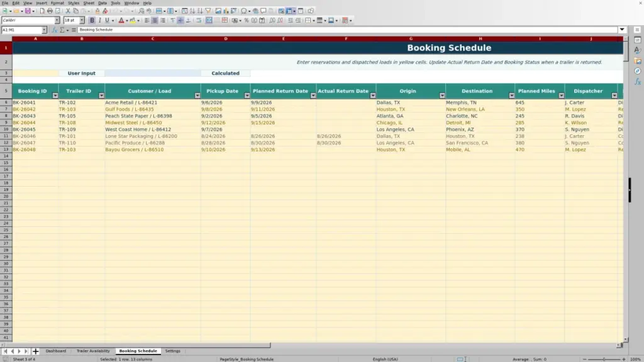Click the Sort Ascending icon
The height and width of the screenshot is (362, 644).
(192, 11)
